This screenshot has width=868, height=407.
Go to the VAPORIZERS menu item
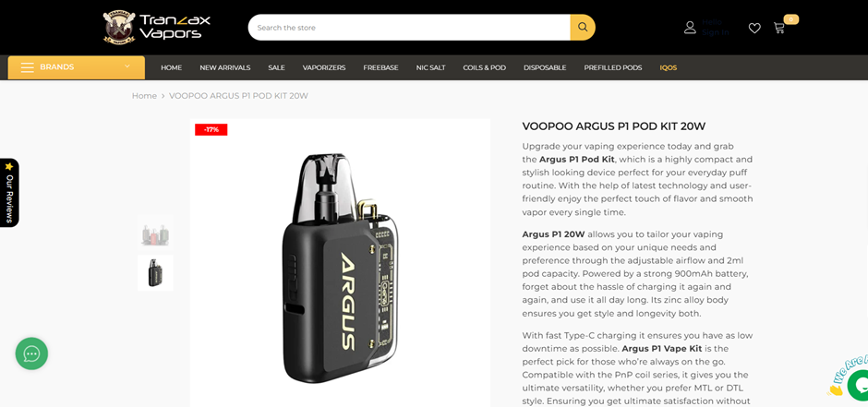pos(324,67)
